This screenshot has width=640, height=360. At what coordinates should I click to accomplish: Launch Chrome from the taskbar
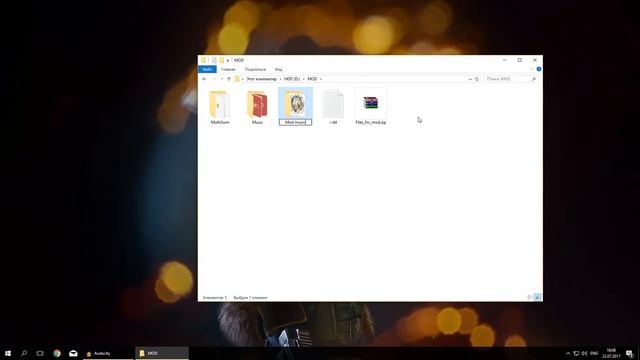pyautogui.click(x=57, y=353)
